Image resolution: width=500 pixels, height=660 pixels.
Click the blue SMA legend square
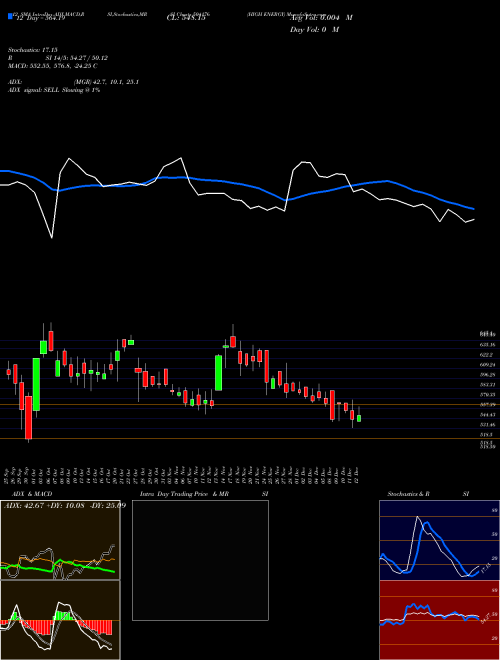pyautogui.click(x=10, y=16)
